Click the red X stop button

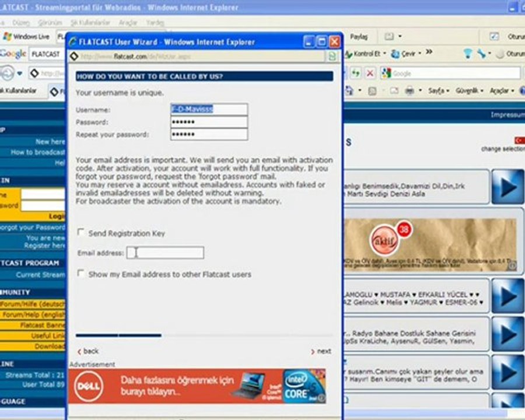click(370, 73)
